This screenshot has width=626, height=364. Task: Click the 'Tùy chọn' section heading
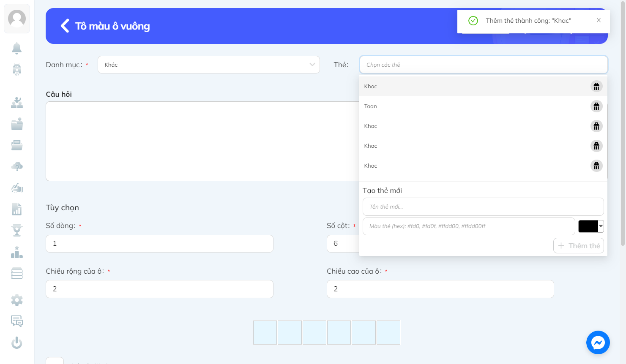click(x=63, y=208)
